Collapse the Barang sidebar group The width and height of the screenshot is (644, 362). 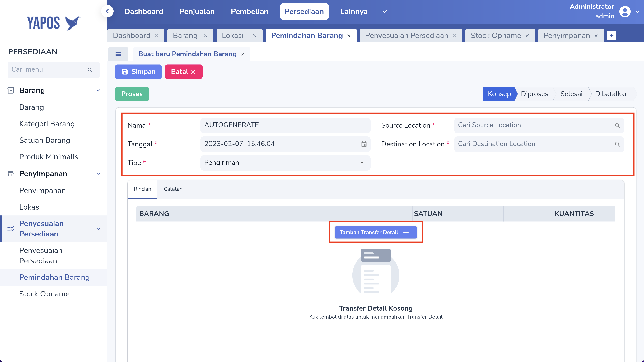(x=98, y=90)
